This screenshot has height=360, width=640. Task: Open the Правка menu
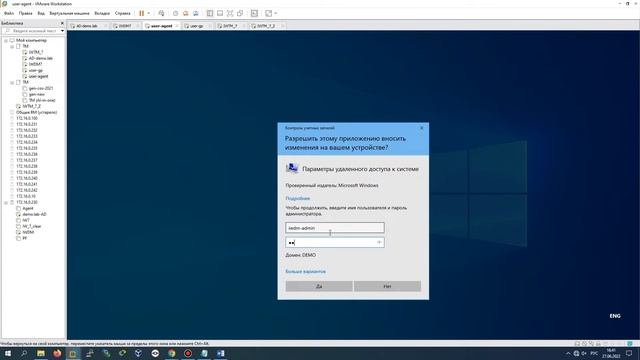[x=25, y=13]
